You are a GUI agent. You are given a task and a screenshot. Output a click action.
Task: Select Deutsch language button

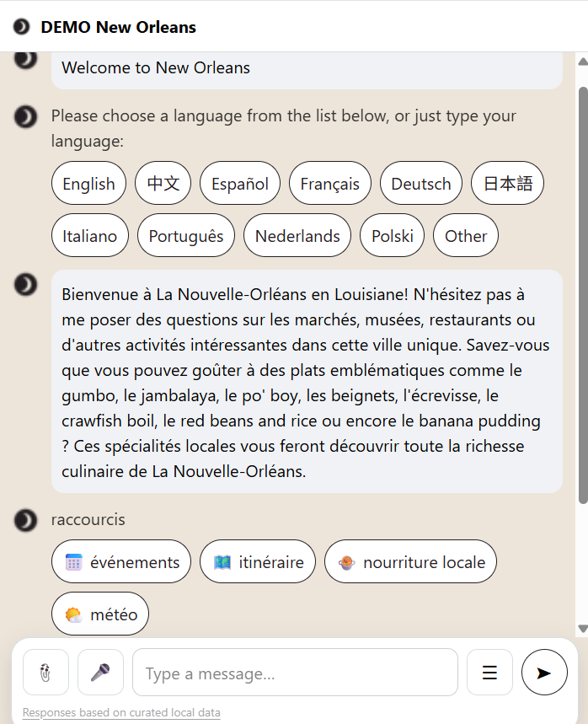click(420, 184)
